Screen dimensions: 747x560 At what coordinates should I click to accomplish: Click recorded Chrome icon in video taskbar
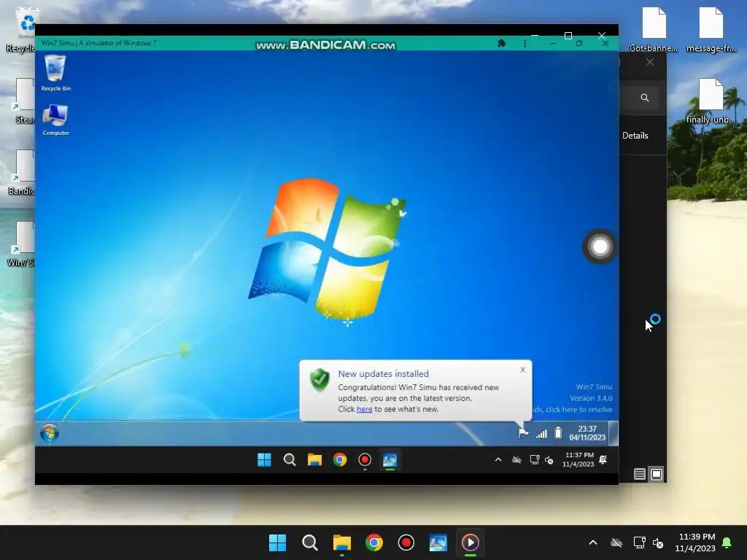pyautogui.click(x=340, y=459)
